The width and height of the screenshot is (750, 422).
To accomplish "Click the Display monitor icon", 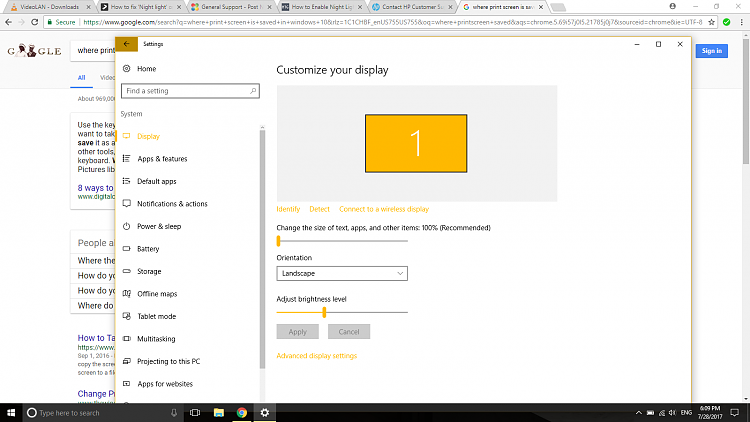I will [126, 136].
